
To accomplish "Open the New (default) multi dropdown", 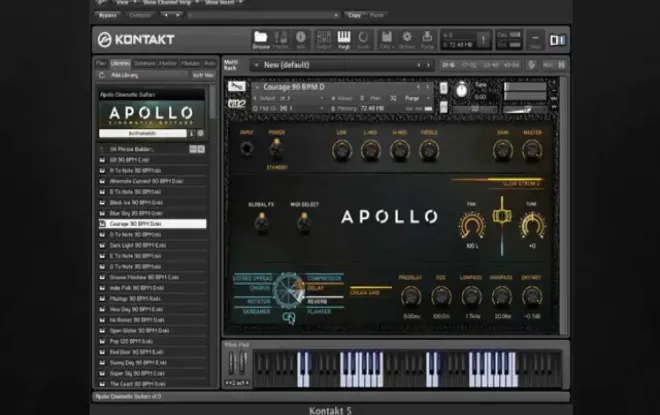I will 341,65.
